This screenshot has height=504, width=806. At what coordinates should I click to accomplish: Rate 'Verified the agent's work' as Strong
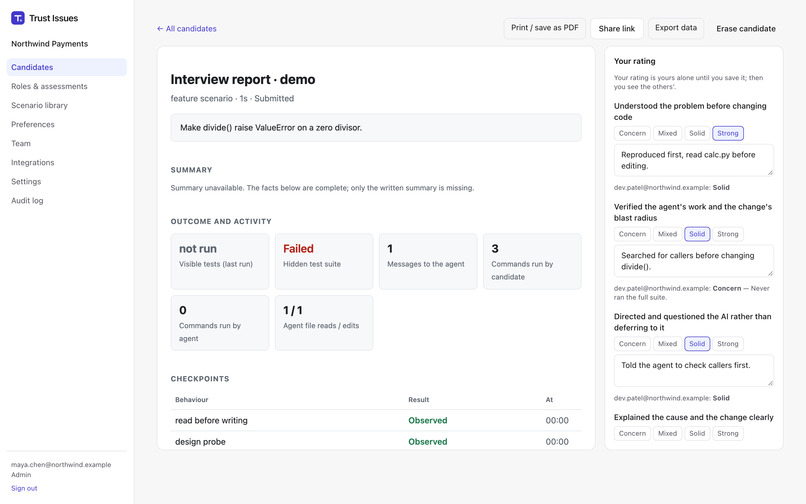pos(728,234)
